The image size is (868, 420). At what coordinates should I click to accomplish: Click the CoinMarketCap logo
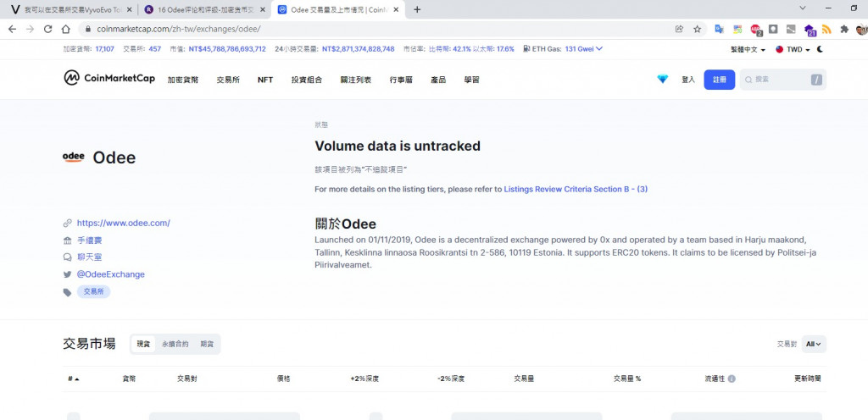109,79
